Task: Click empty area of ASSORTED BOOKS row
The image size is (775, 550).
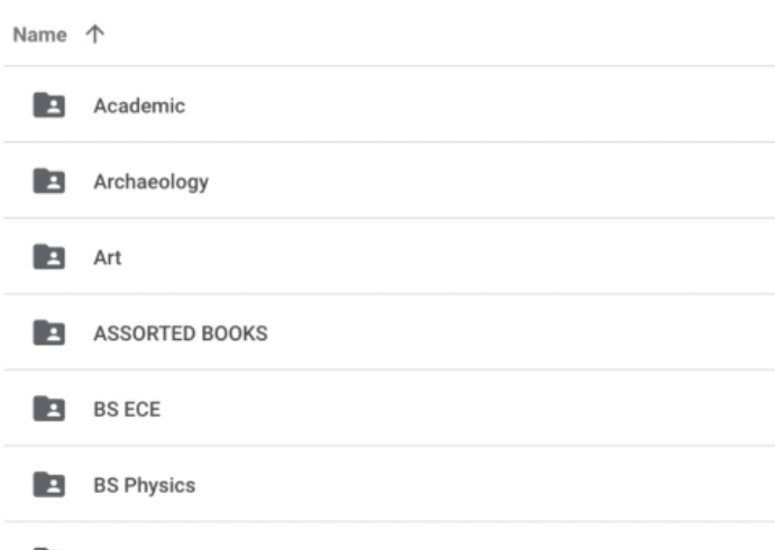Action: [519, 333]
